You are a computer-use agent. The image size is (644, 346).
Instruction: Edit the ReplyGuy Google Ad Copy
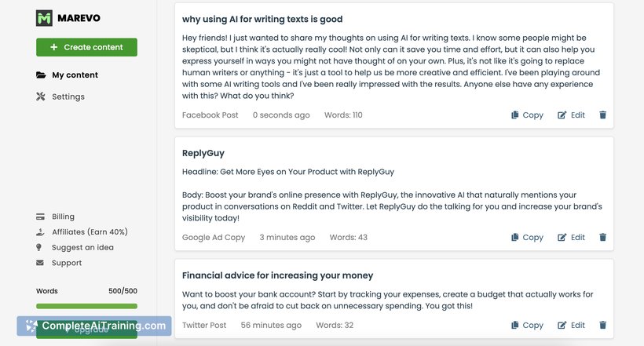571,237
